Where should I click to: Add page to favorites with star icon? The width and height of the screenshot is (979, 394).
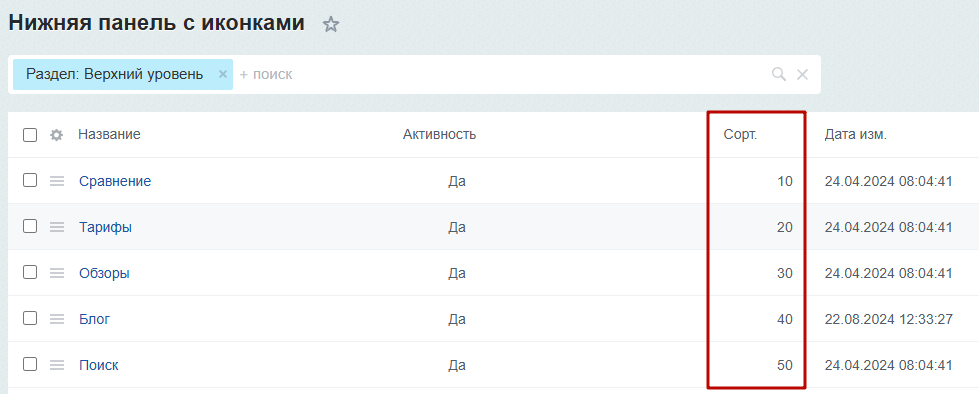coord(331,25)
